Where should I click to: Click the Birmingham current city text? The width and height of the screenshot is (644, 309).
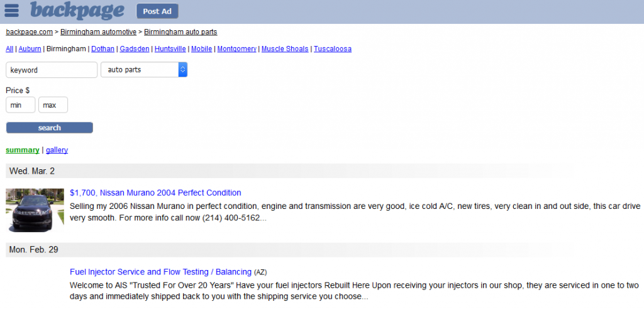pos(66,49)
